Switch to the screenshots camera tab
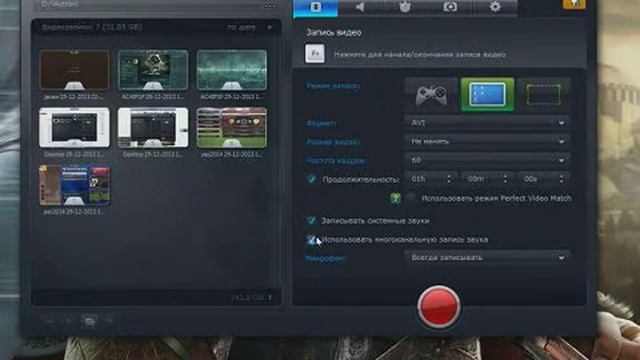Viewport: 640px width, 360px height. point(450,7)
